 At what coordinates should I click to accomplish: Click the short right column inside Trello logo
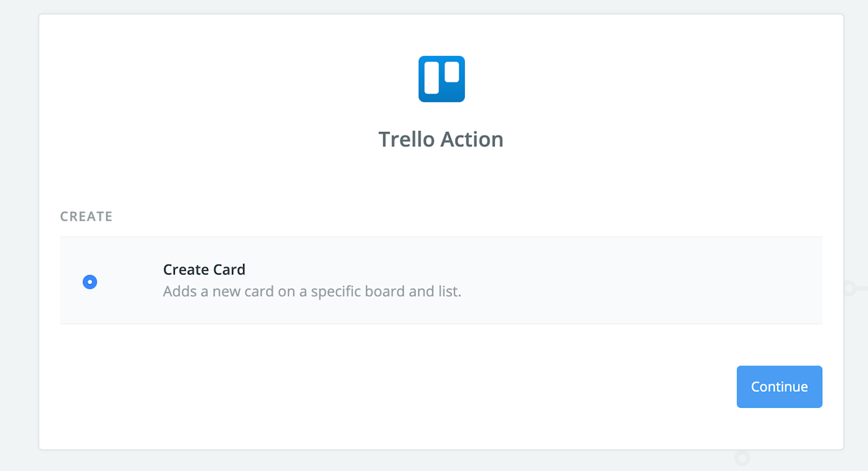pos(452,72)
